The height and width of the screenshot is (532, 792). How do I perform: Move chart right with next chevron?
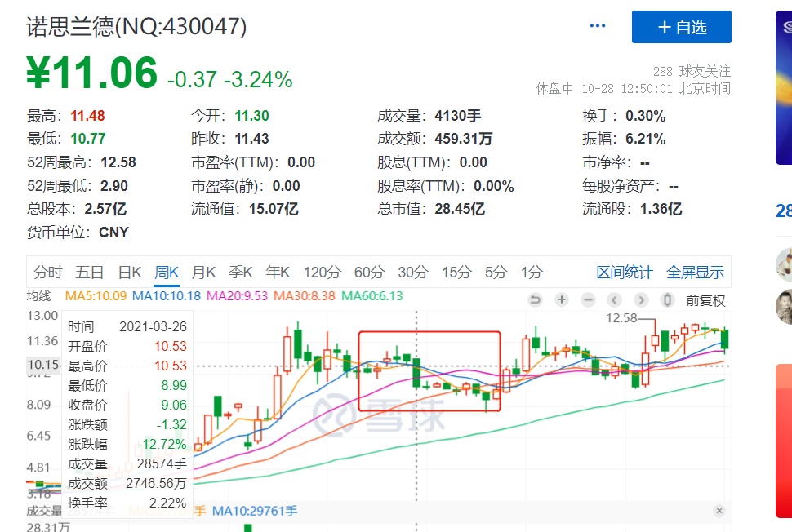[641, 300]
